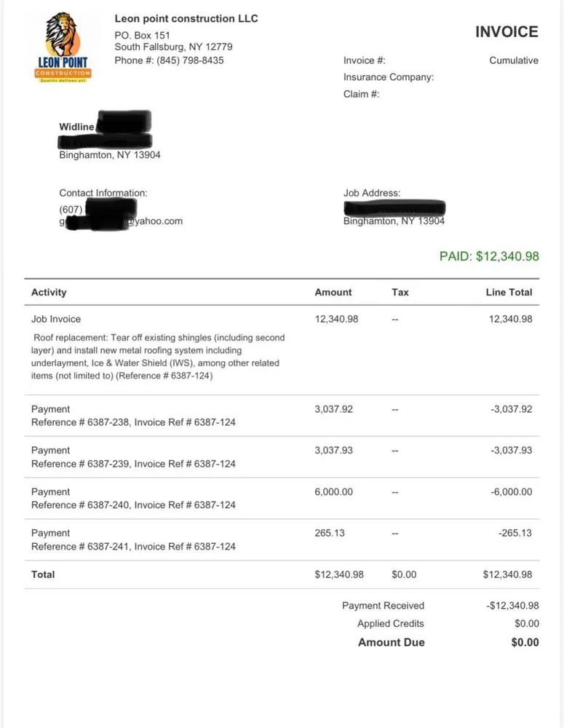564x728 pixels.
Task: Click the Job Address label
Action: (372, 193)
